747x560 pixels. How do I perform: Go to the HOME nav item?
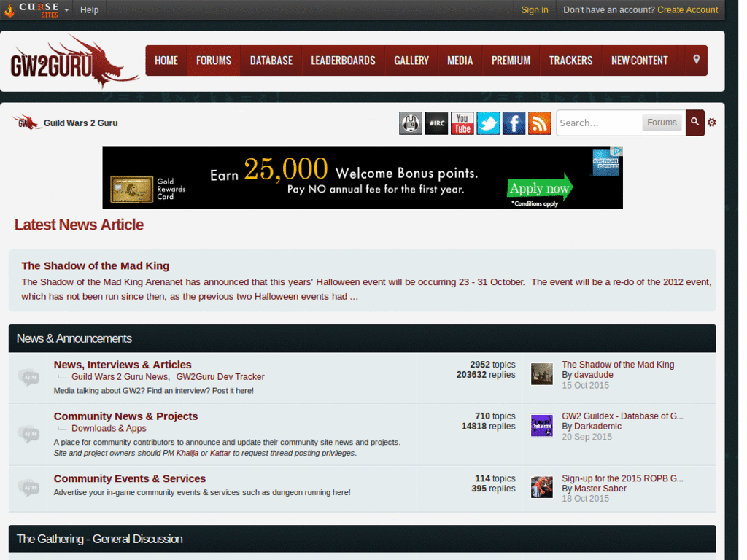(166, 61)
